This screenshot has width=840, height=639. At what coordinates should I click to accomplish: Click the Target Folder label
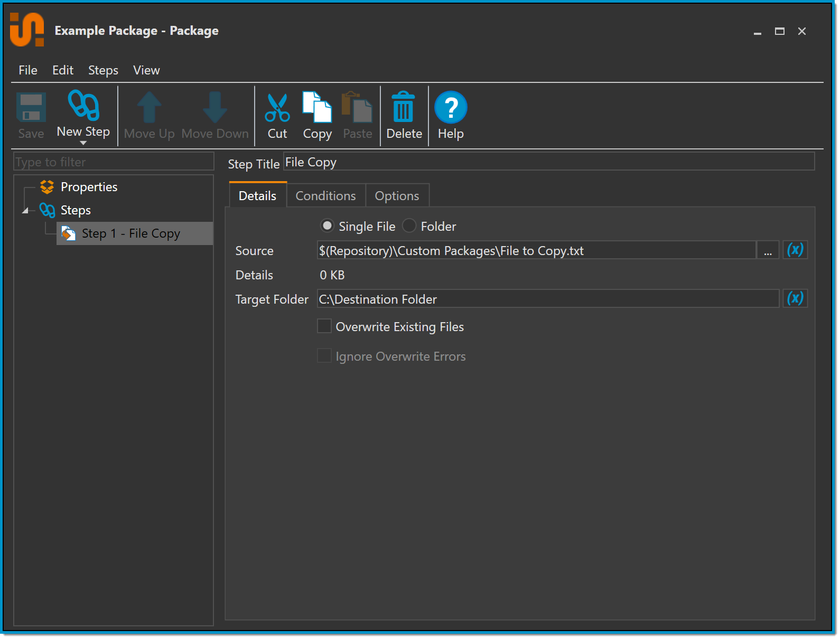(272, 299)
